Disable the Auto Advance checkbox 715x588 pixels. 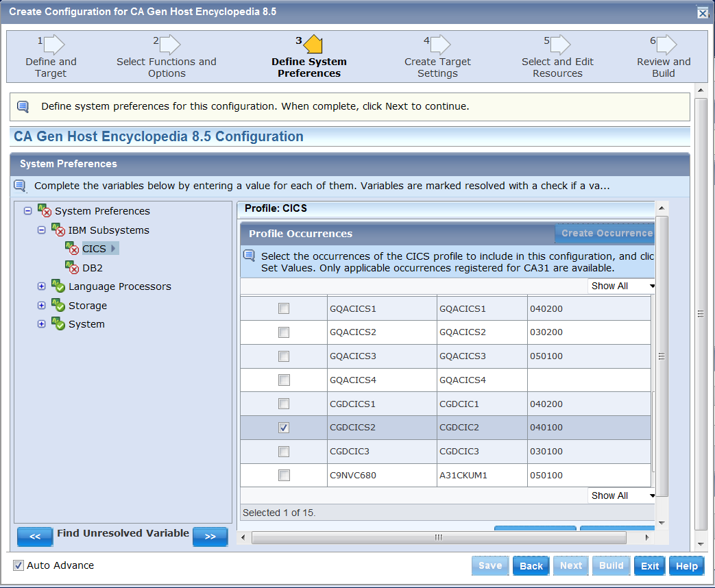point(19,565)
